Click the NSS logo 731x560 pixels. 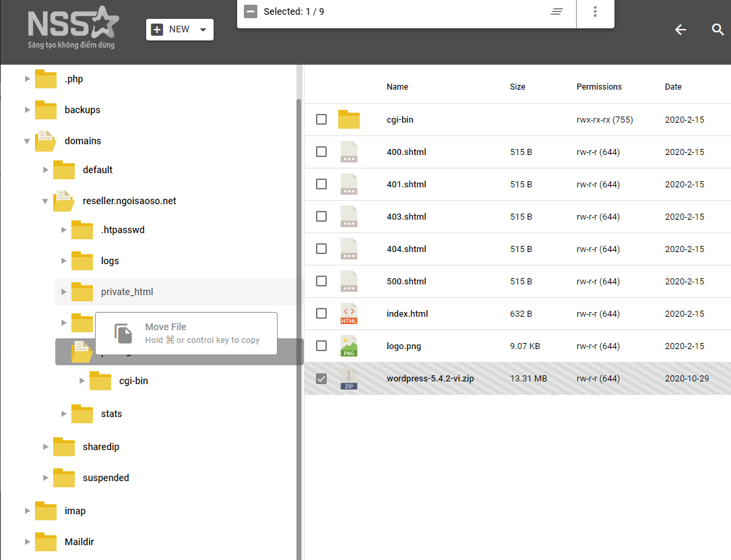click(x=73, y=27)
